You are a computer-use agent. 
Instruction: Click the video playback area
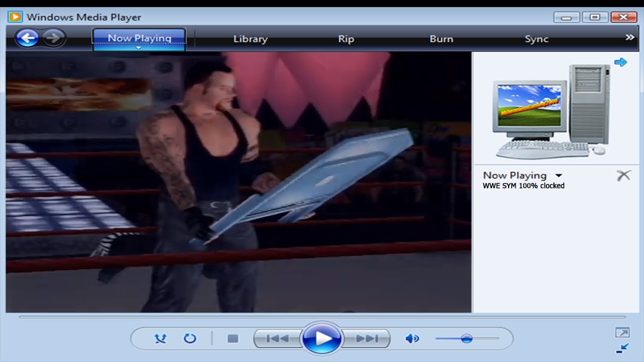point(238,182)
